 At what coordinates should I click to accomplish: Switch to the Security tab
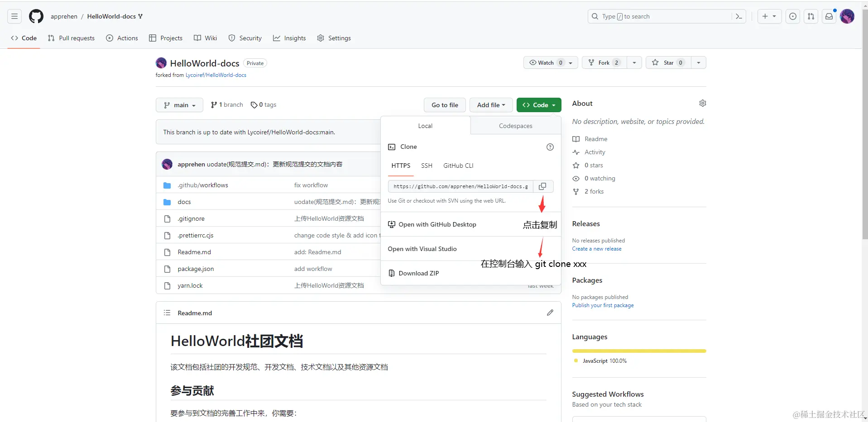[x=245, y=38]
